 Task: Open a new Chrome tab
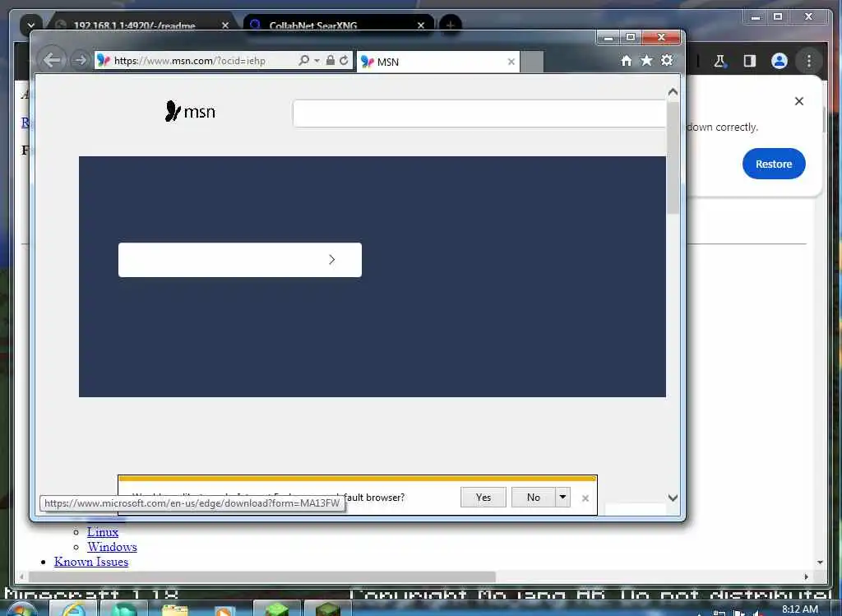coord(450,25)
